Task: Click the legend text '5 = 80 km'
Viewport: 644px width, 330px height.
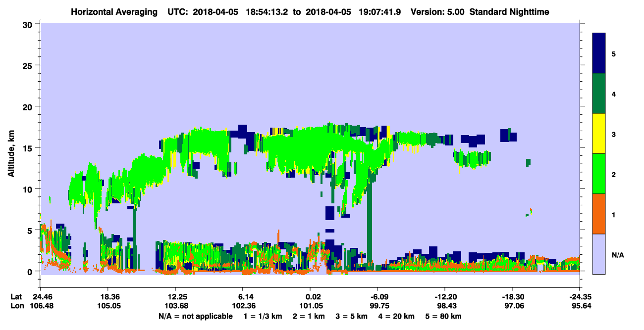Action: click(444, 316)
